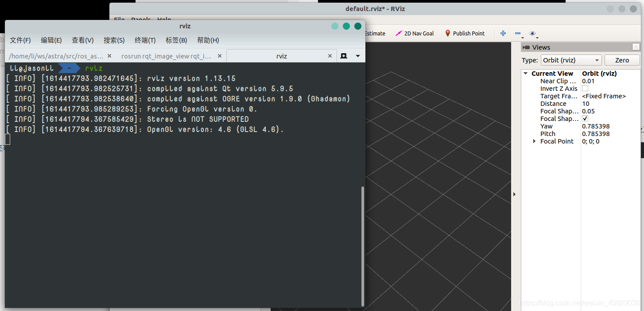Close the Views panel with its X button
The height and width of the screenshot is (311, 644).
point(636,47)
